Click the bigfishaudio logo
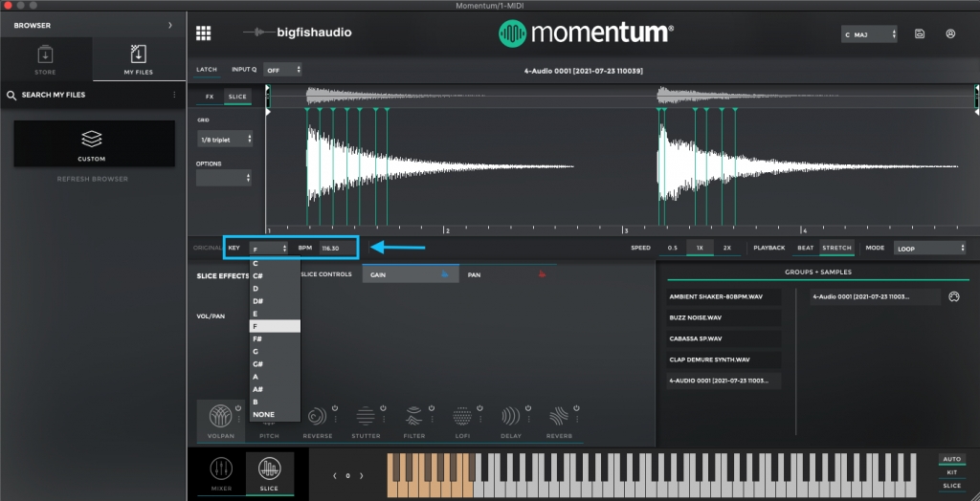This screenshot has height=501, width=980. point(298,33)
